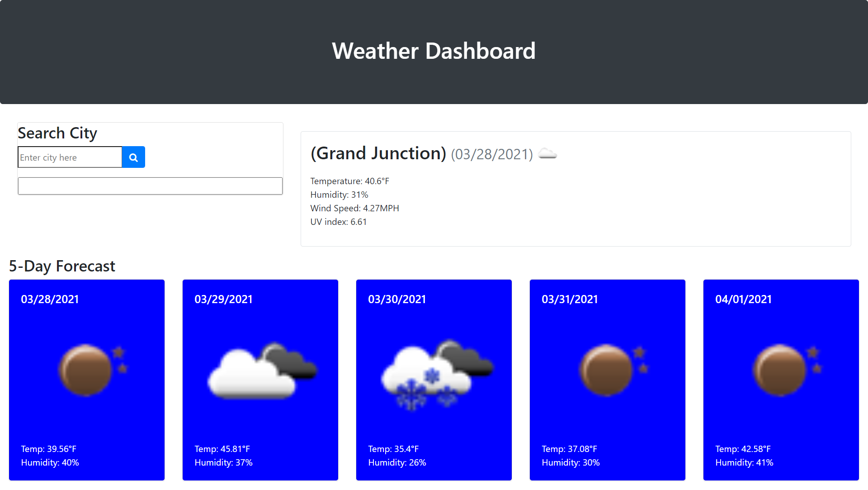This screenshot has width=868, height=490.
Task: Click the Wind Speed 4.27MPH line
Action: (354, 208)
